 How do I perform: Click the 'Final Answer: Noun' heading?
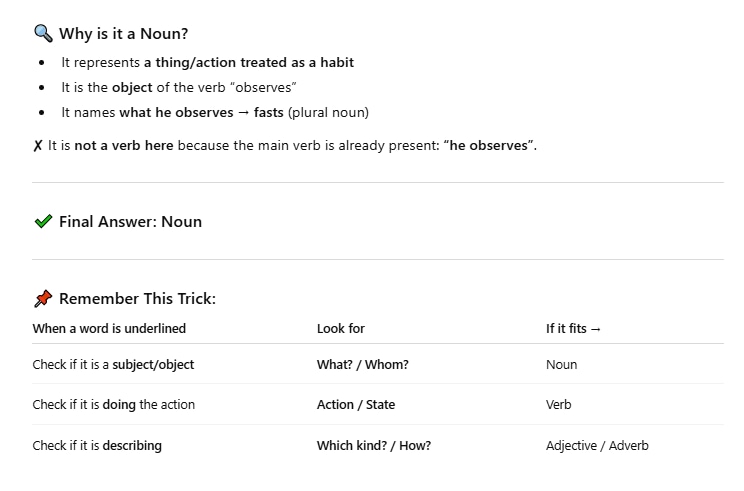tap(130, 222)
